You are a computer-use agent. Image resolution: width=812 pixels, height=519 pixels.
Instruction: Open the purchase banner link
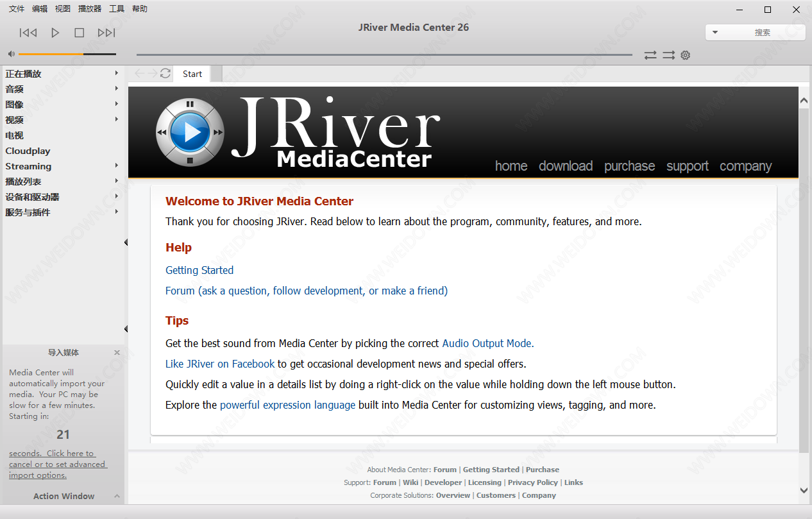(x=630, y=166)
